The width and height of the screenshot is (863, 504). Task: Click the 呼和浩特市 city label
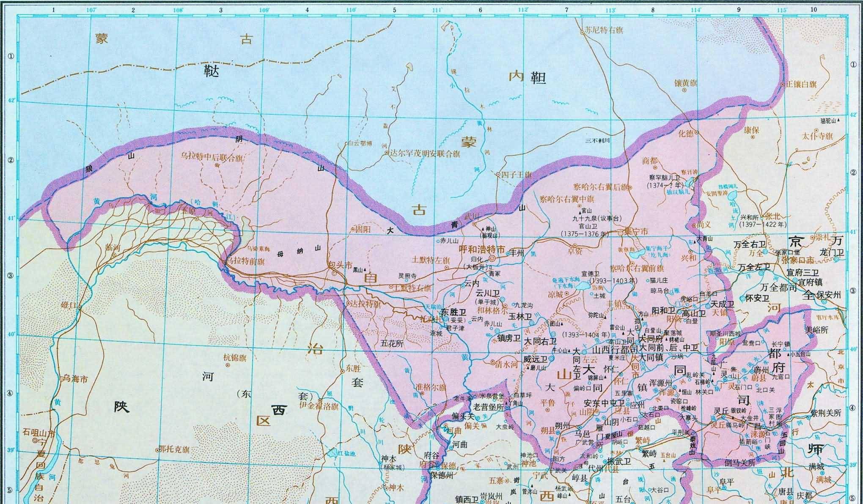pos(482,249)
